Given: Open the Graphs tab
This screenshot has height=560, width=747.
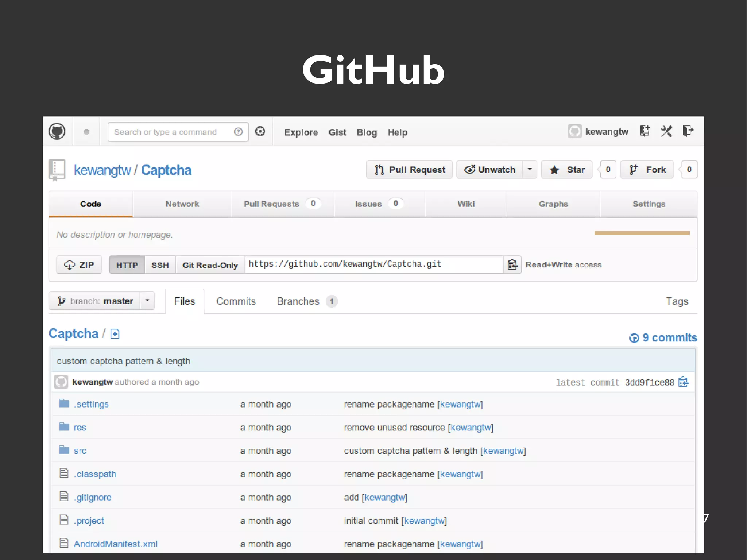Looking at the screenshot, I should click(553, 204).
